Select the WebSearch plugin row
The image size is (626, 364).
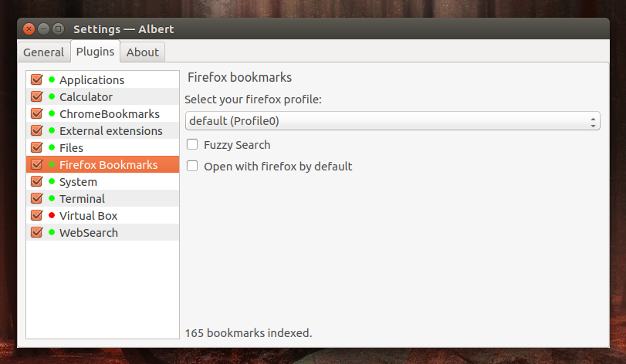(103, 232)
